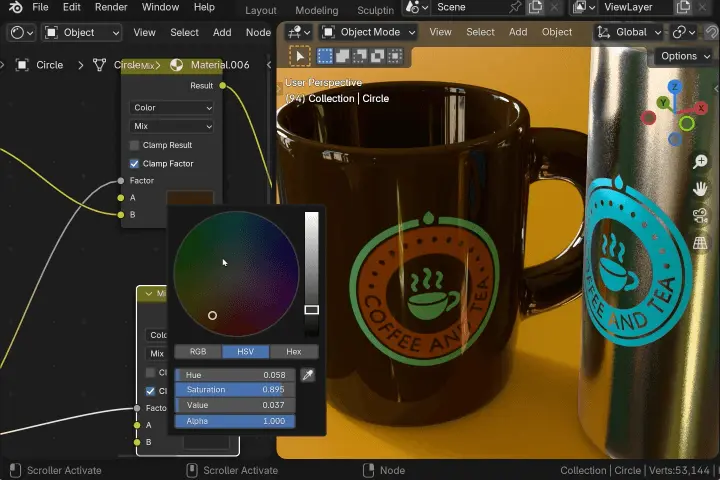Click the pan hand viewport icon
Screen dimensions: 720x480
(x=700, y=188)
